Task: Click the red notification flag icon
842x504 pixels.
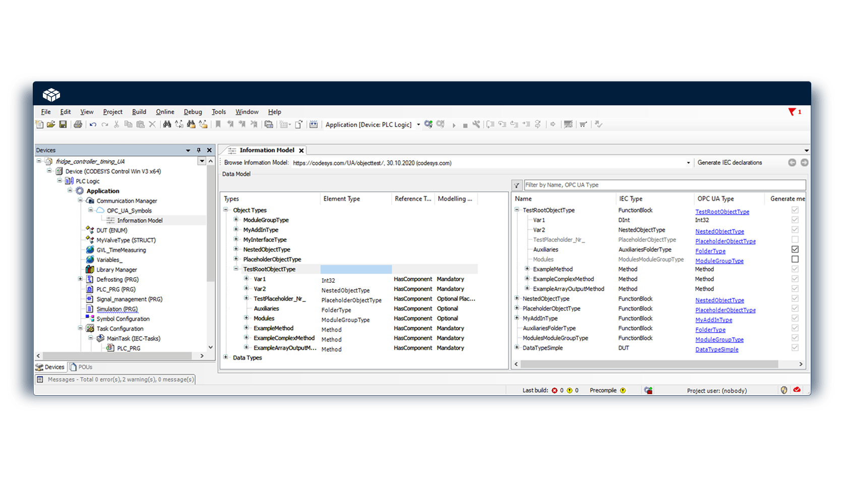Action: pyautogui.click(x=792, y=112)
